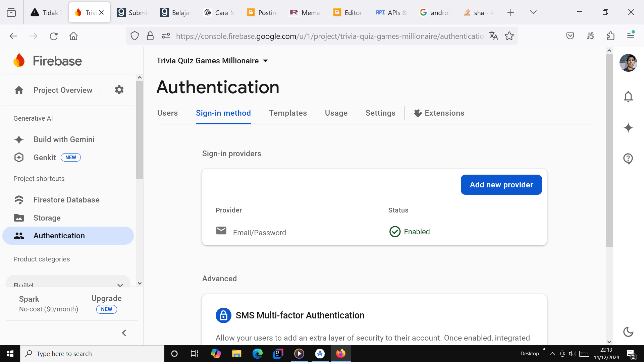Open Firestore Database shortcut

66,200
